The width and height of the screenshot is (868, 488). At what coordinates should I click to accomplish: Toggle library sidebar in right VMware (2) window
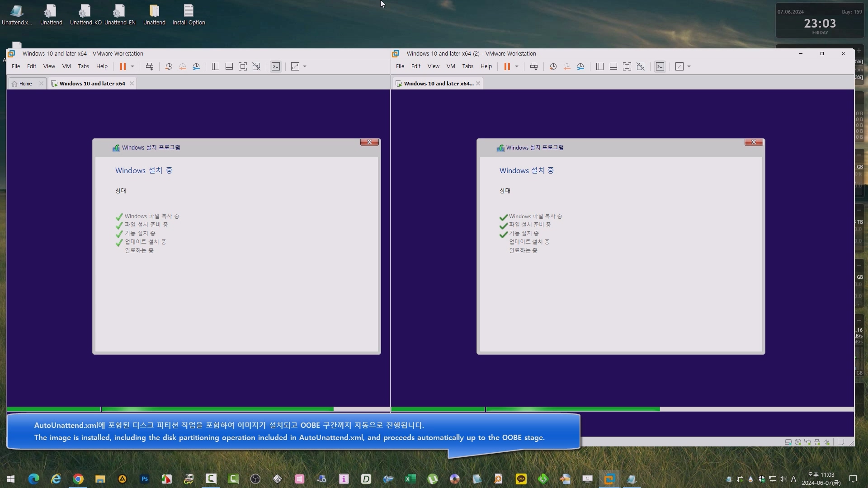click(600, 66)
